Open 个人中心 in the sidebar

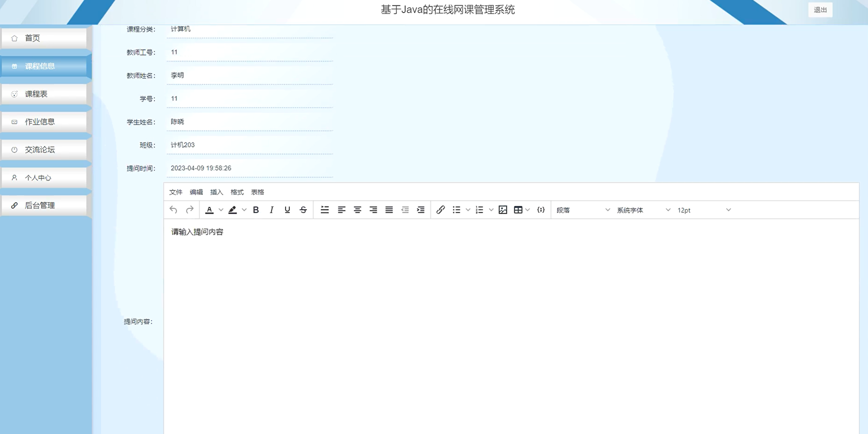44,177
